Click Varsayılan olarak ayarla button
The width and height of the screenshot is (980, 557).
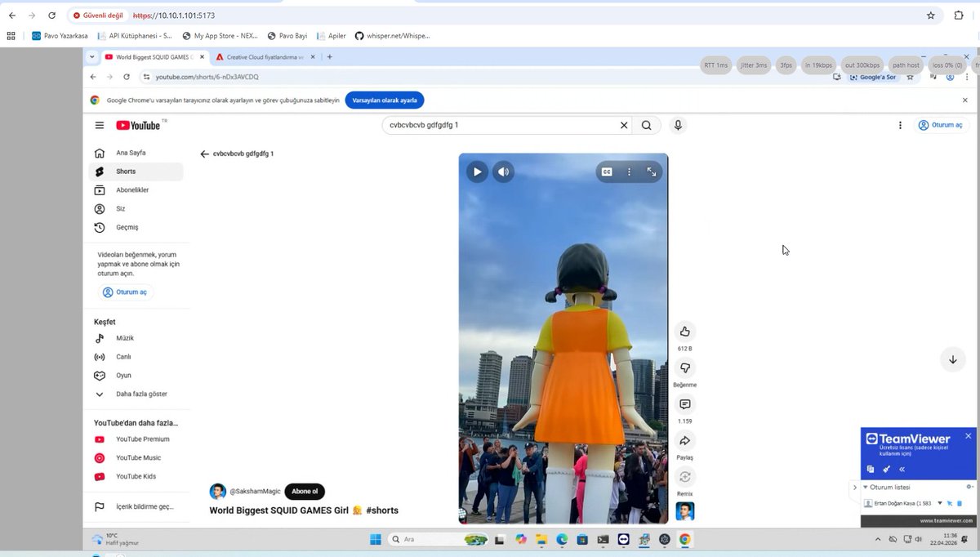tap(385, 100)
